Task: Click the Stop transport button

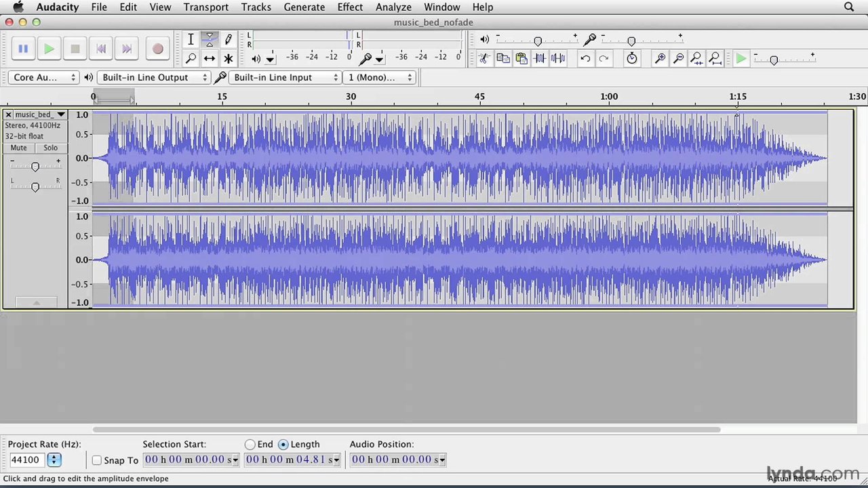Action: [75, 49]
